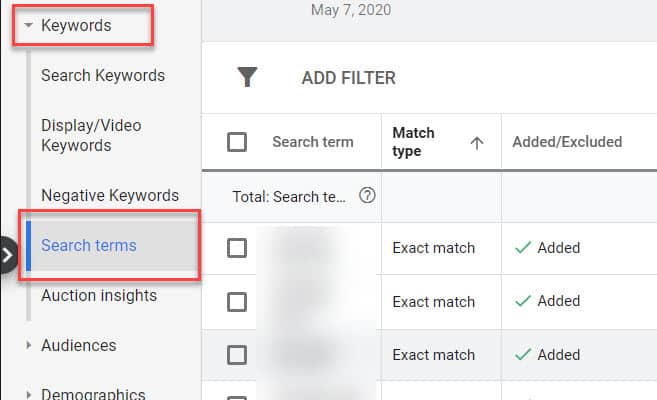Toggle the select-all checkbox in header
The image size is (657, 400).
point(237,142)
